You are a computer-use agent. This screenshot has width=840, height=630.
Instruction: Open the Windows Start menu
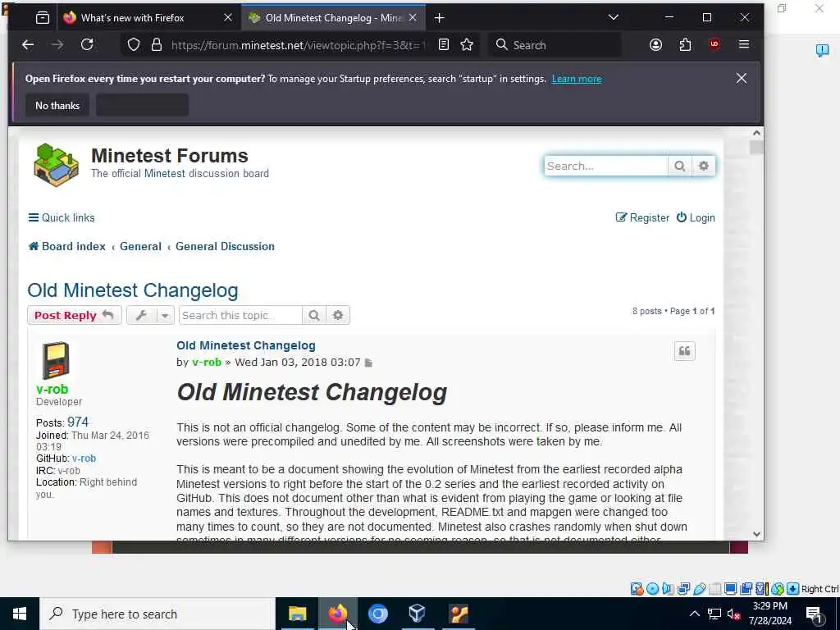[20, 614]
